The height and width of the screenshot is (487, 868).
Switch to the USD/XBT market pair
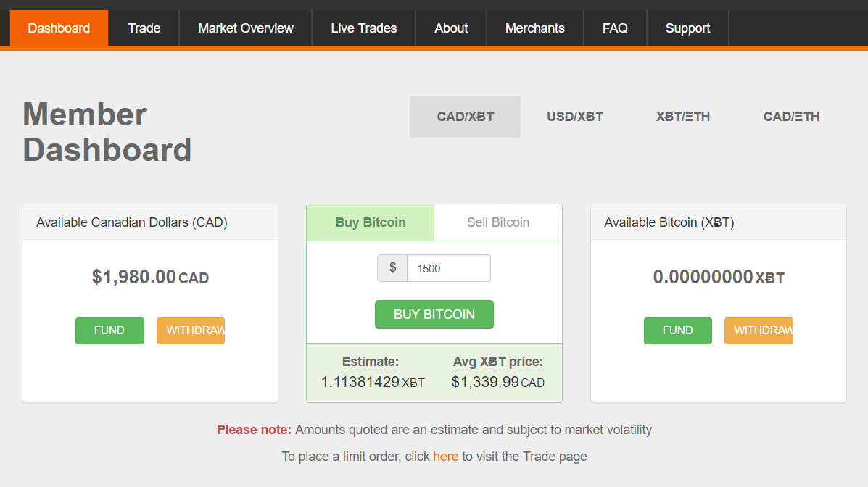click(x=574, y=116)
